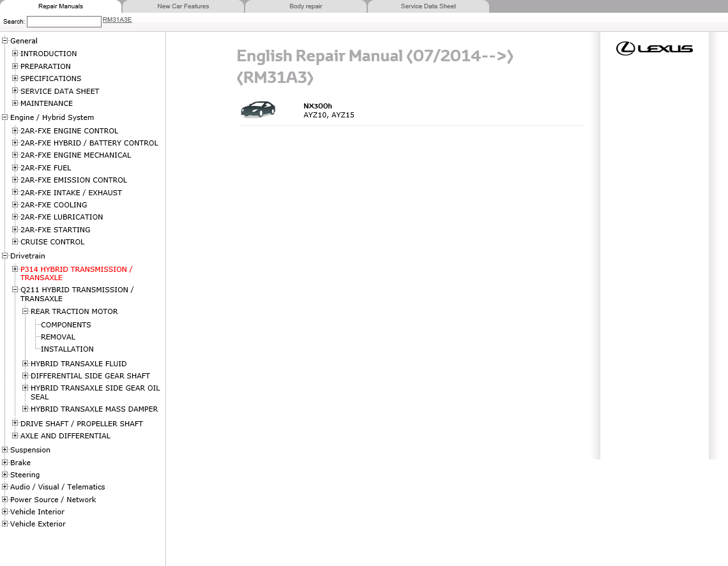Select the Steering label

(25, 475)
